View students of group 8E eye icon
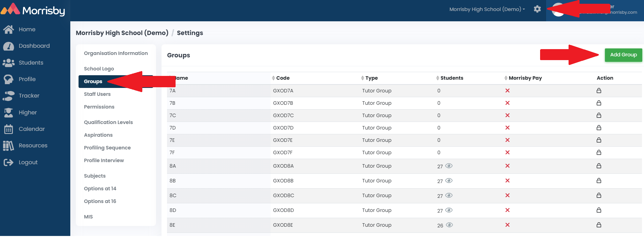Screen dimensions: 644x237 coord(449,225)
